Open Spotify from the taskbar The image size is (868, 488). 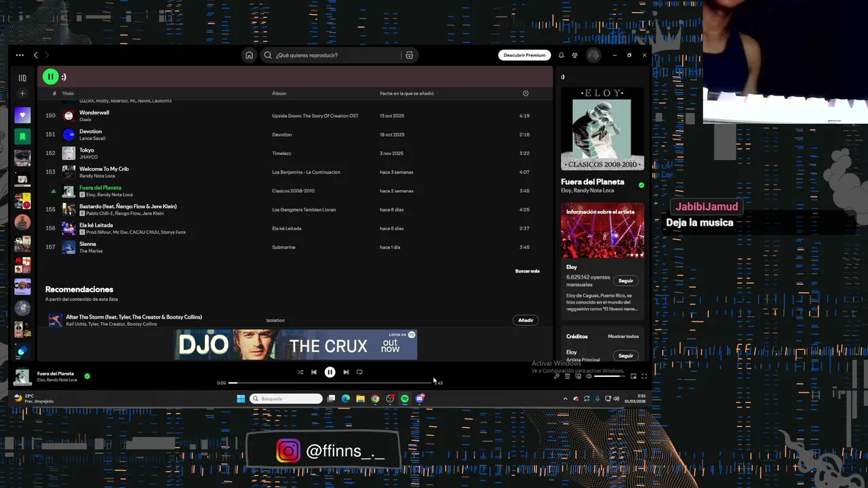405,399
